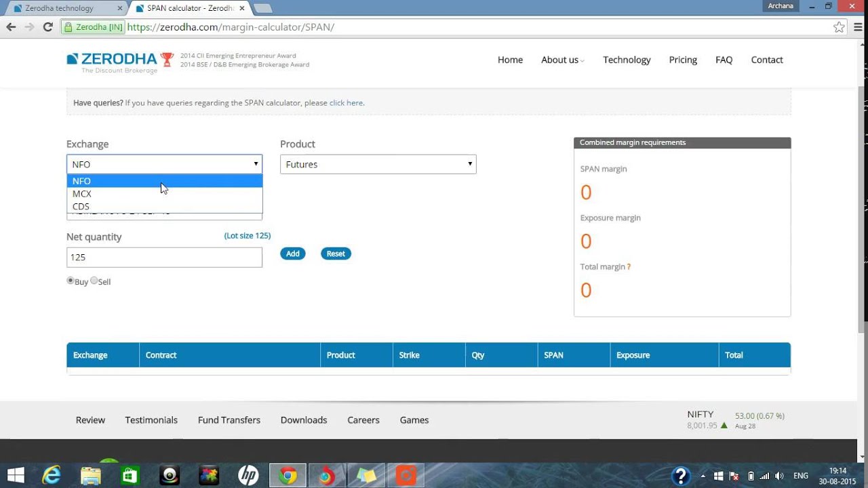
Task: Open Careers footer link
Action: [363, 420]
